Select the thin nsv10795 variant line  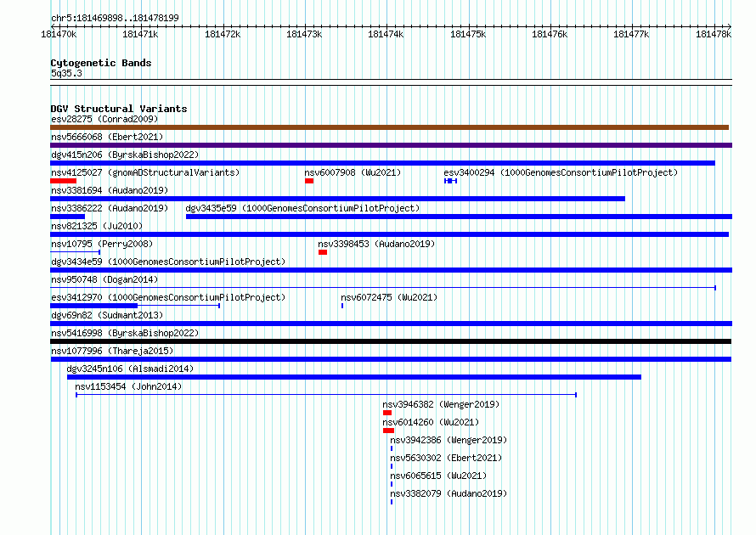tap(76, 252)
